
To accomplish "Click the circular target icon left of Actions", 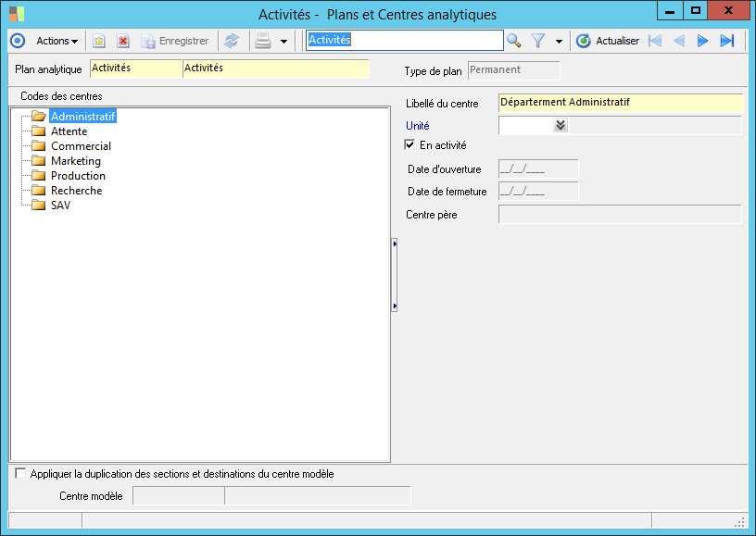I will click(x=17, y=41).
